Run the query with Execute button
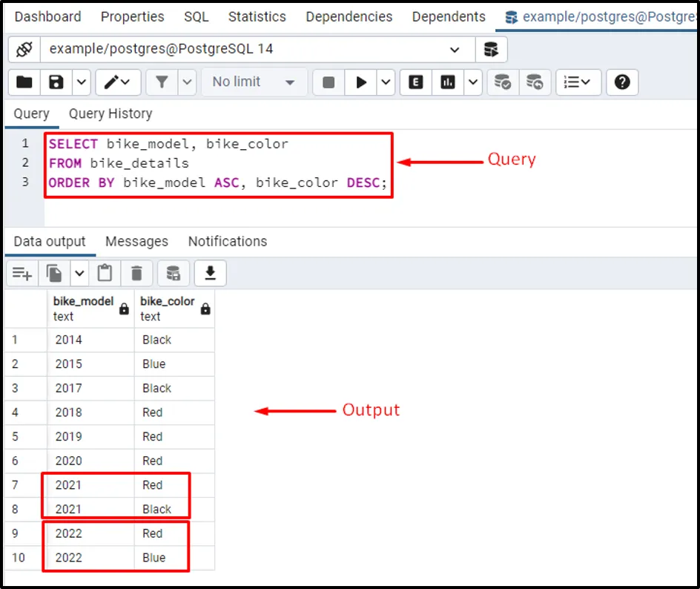700x589 pixels. [361, 82]
